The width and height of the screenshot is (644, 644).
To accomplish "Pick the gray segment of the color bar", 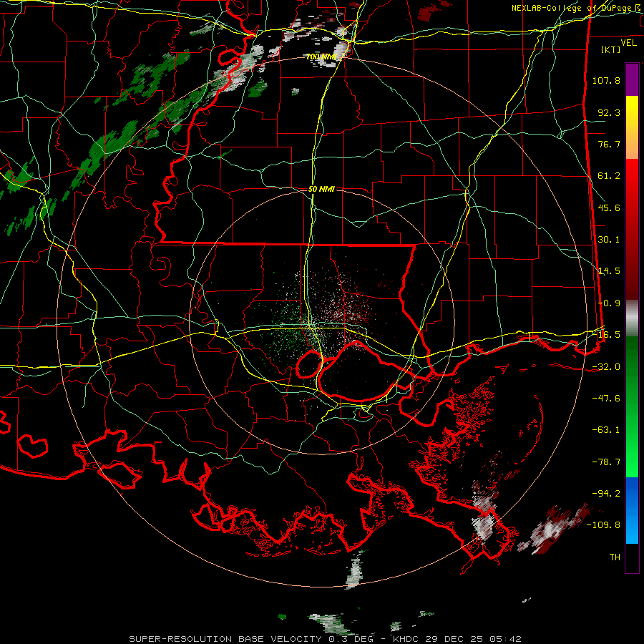I will (x=632, y=318).
